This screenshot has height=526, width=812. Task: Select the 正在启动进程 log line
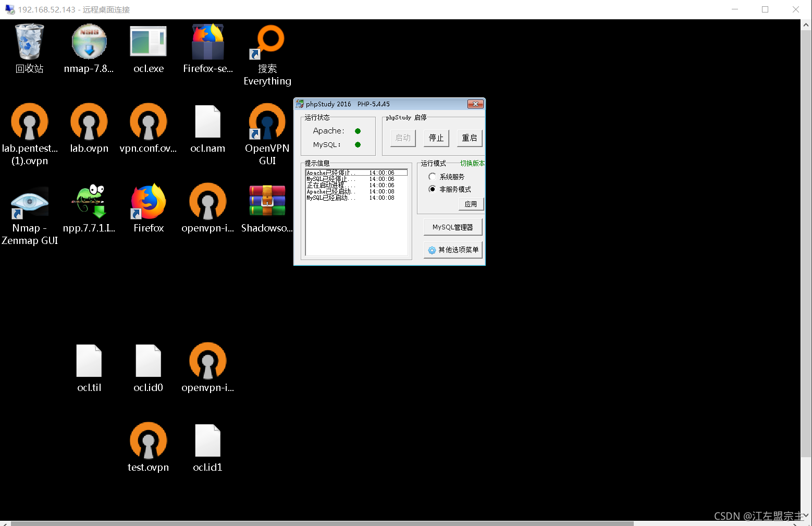[356, 185]
